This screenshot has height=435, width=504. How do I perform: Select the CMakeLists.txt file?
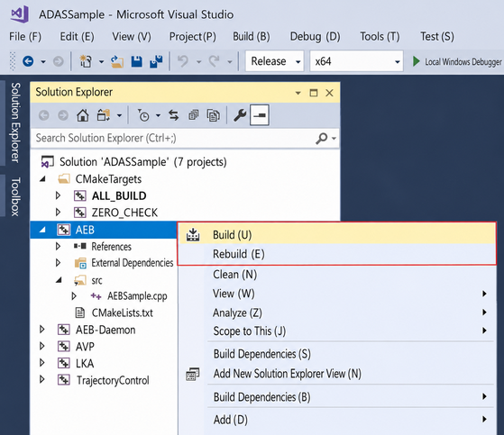pyautogui.click(x=122, y=313)
